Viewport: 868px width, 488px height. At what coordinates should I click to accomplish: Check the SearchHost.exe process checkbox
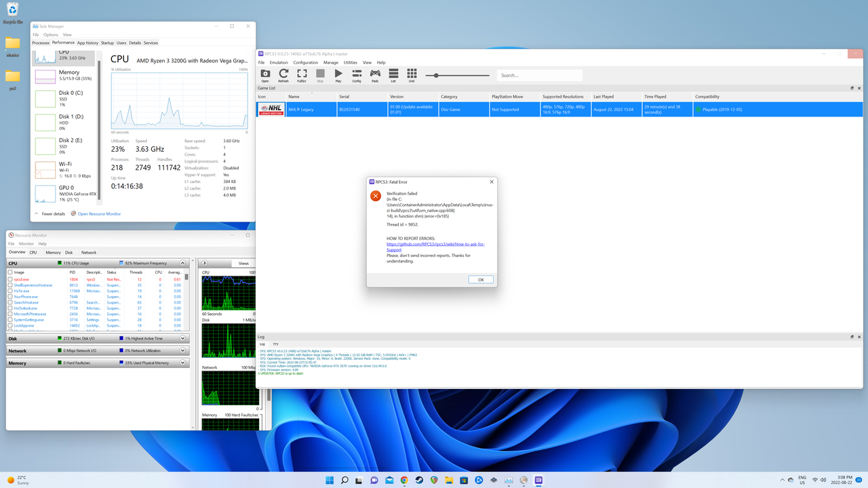point(10,302)
